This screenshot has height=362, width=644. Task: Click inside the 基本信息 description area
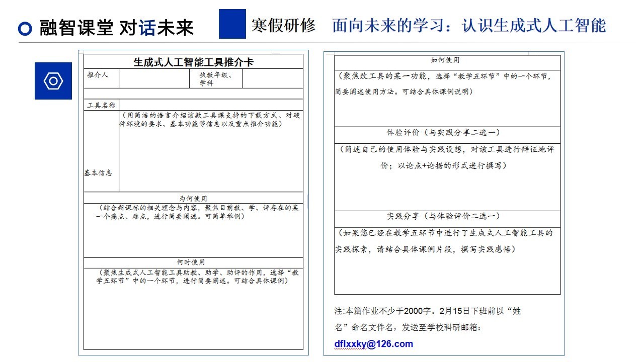(x=211, y=156)
